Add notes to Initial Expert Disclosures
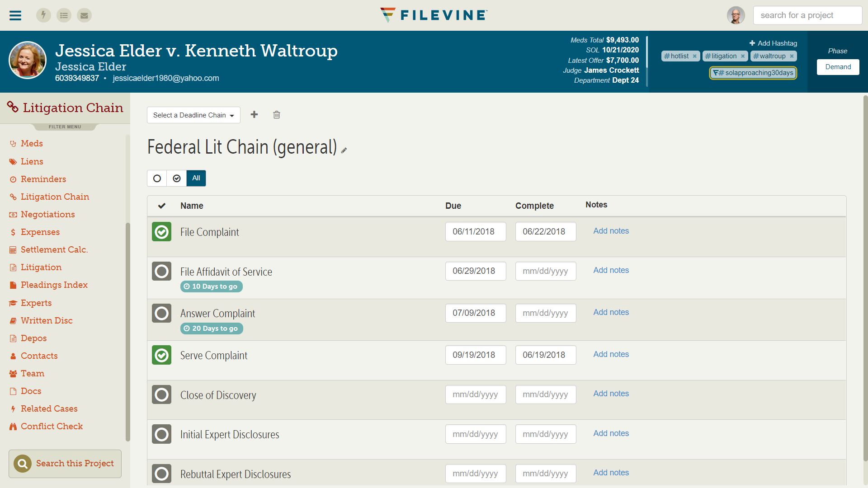Viewport: 868px width, 488px height. pyautogui.click(x=611, y=433)
